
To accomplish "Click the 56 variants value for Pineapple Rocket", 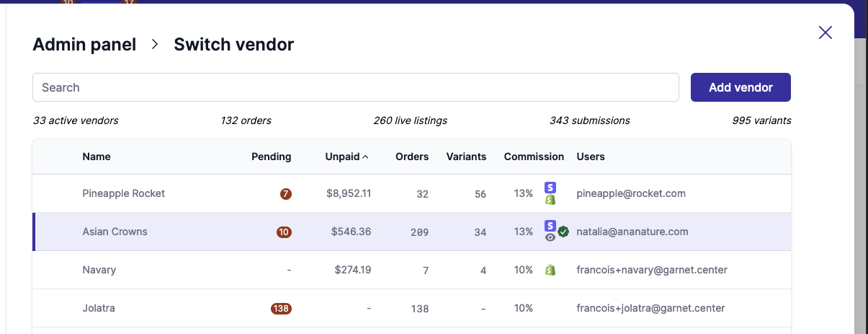I will pyautogui.click(x=480, y=194).
